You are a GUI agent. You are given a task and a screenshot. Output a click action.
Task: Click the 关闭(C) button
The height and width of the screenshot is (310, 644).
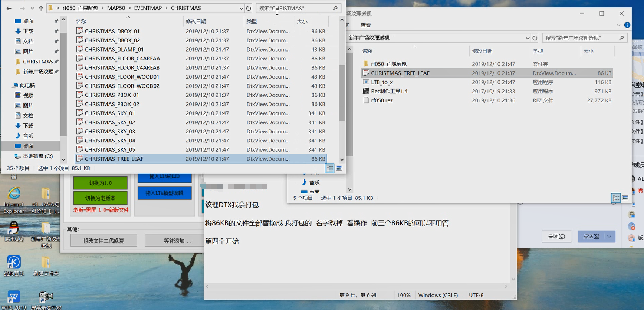tap(556, 237)
